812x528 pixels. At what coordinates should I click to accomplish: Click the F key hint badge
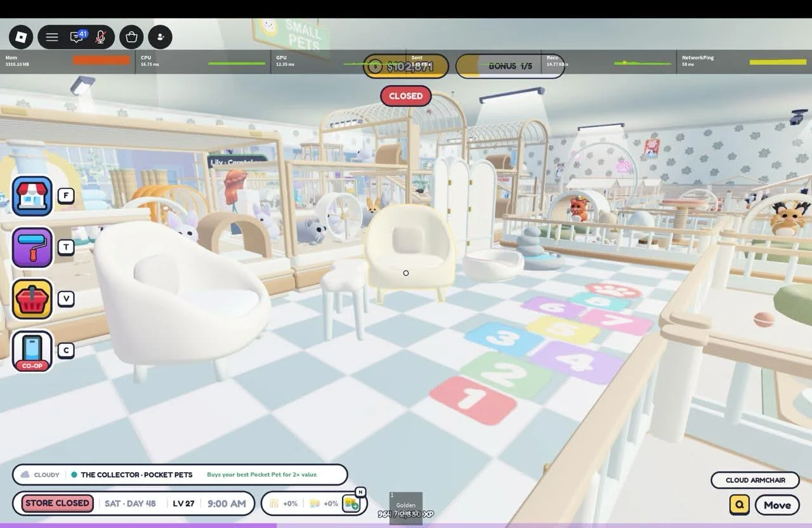(66, 195)
